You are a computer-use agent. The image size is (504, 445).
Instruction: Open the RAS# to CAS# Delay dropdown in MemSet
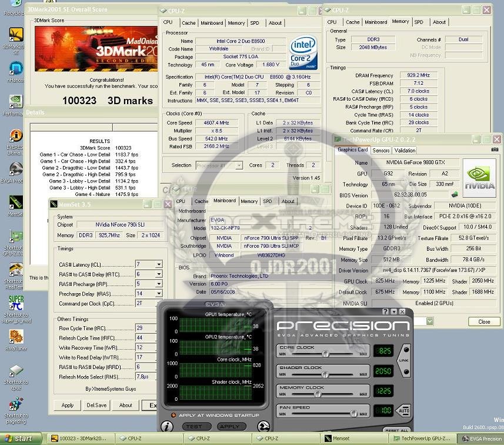159,274
